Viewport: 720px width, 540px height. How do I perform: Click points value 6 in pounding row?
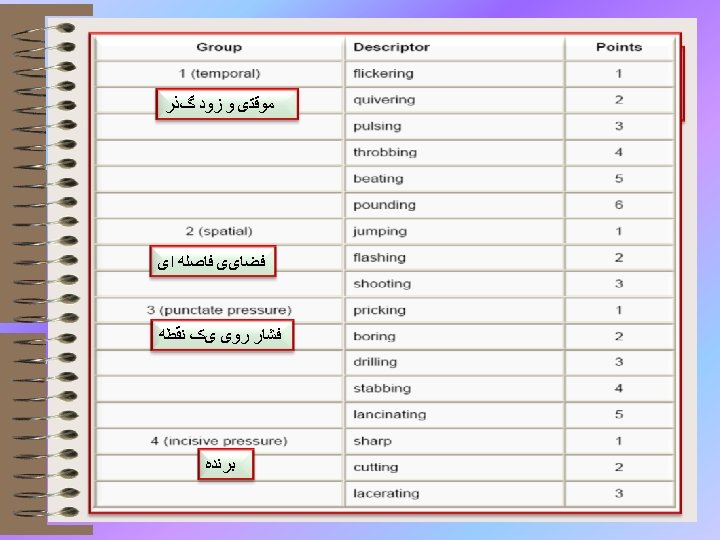pos(619,205)
